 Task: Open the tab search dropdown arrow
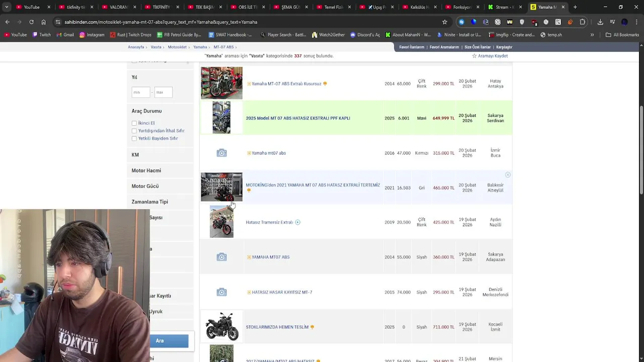[x=7, y=7]
